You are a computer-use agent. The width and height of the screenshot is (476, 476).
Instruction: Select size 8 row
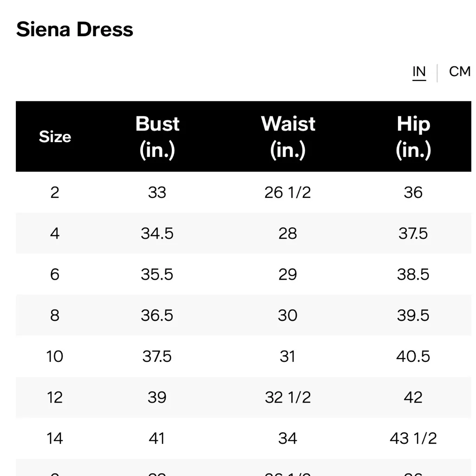point(55,315)
